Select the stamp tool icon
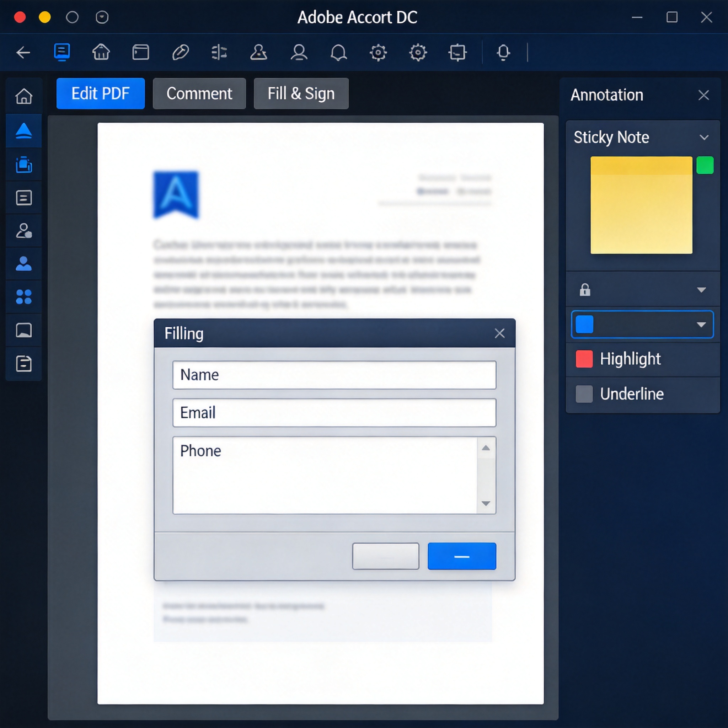This screenshot has width=728, height=728. 259,52
